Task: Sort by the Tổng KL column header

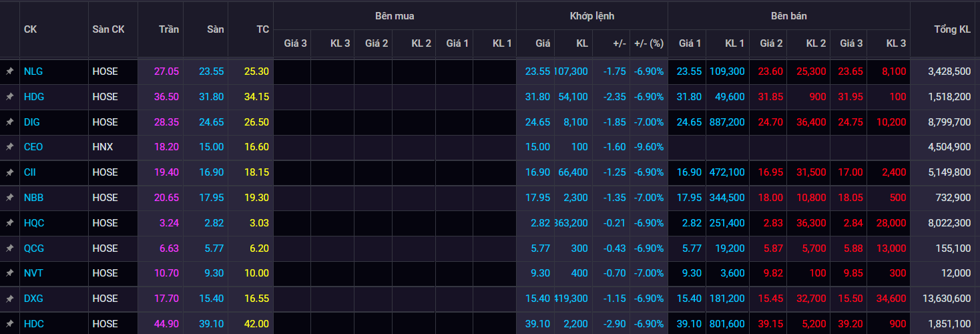Action: pyautogui.click(x=952, y=29)
